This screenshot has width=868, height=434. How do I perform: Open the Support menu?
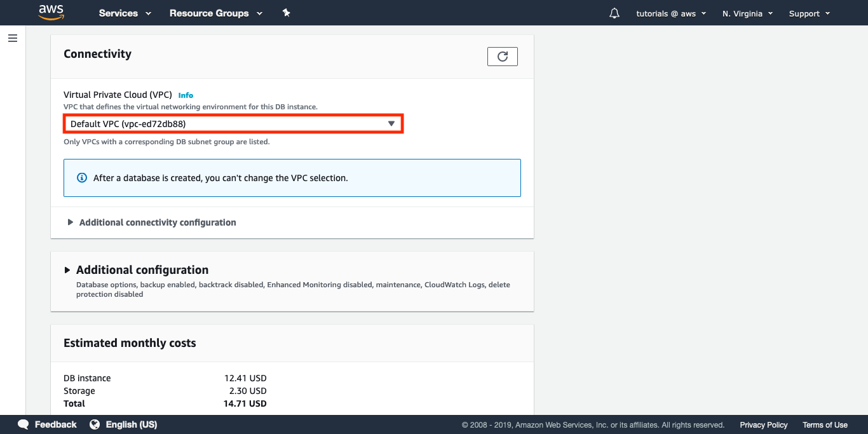tap(809, 13)
